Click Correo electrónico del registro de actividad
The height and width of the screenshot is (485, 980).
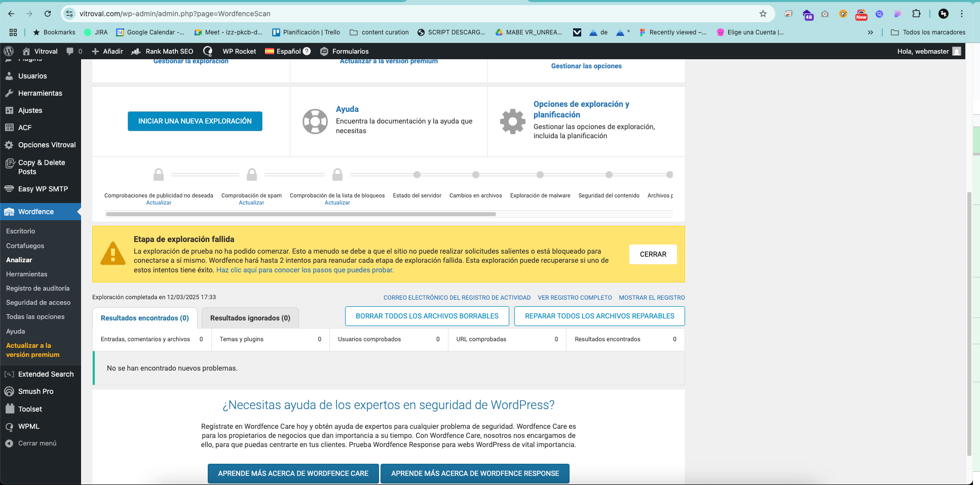pos(457,298)
